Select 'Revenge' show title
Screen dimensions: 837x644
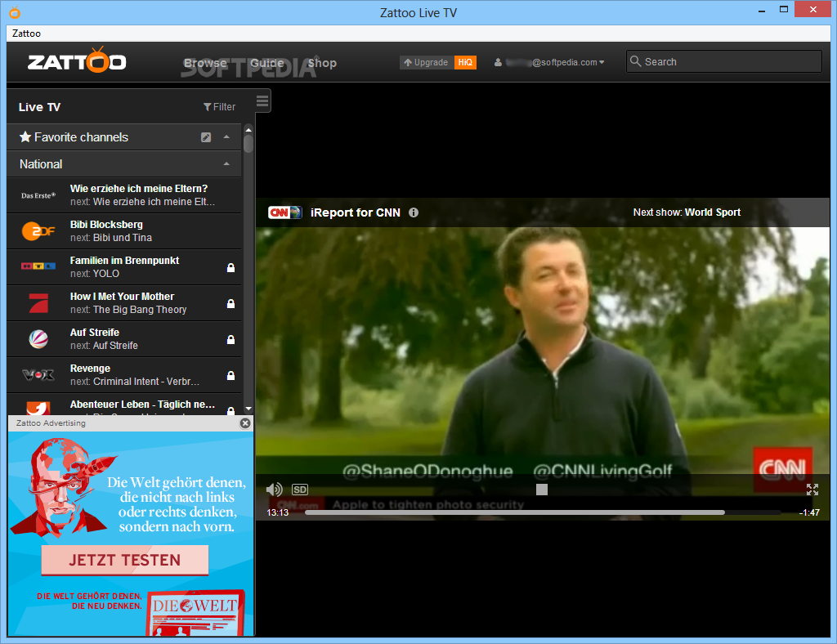click(x=90, y=368)
